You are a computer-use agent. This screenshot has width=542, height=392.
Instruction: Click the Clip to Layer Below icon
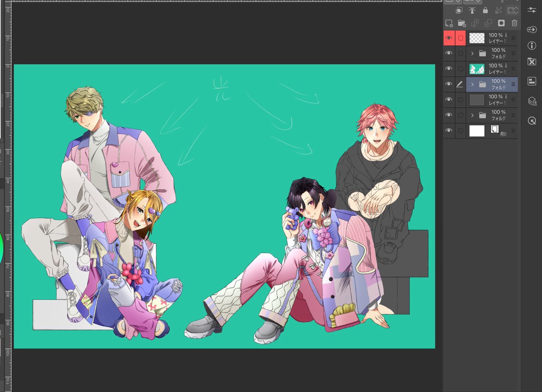coord(459,10)
